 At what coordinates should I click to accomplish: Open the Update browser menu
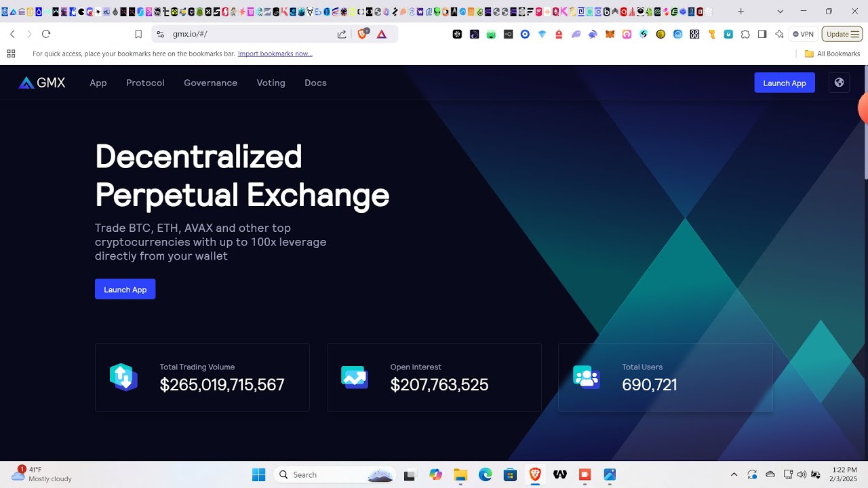842,34
